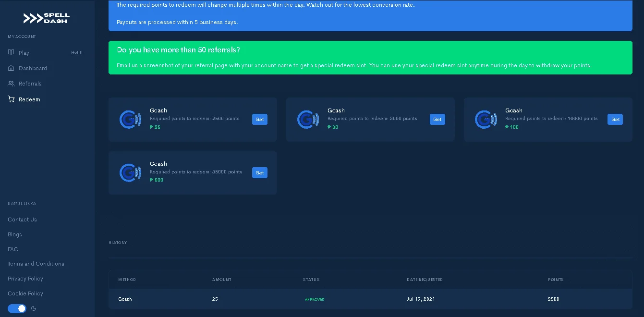Click the HISTORY section label
Screen dimensions: 644x317
[118, 243]
